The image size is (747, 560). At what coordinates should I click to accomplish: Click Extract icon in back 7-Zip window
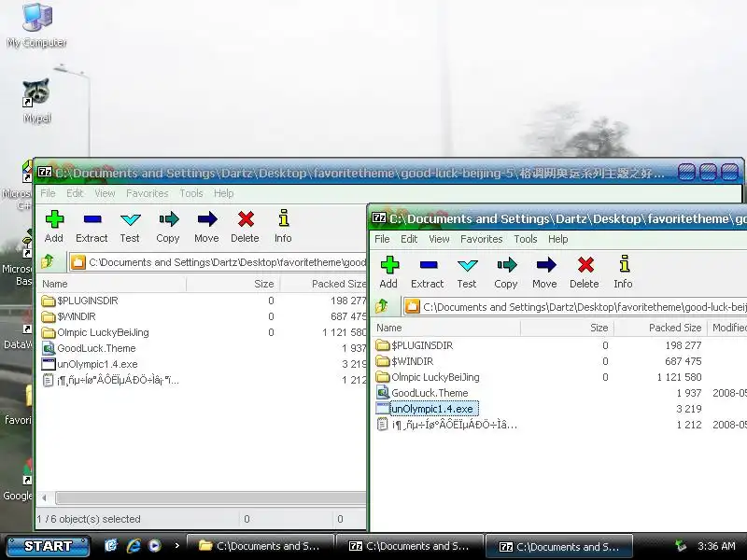click(x=92, y=219)
